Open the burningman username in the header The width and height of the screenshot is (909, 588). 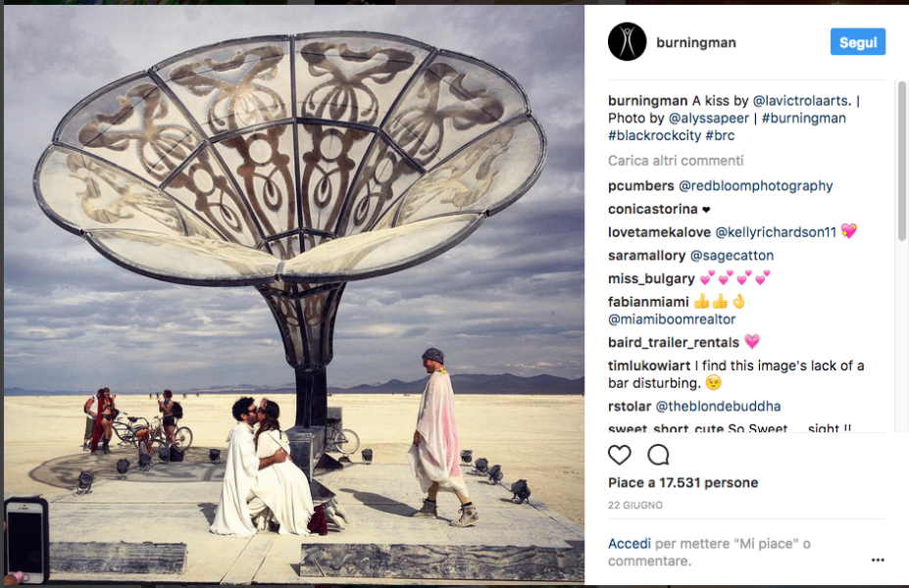click(x=695, y=42)
